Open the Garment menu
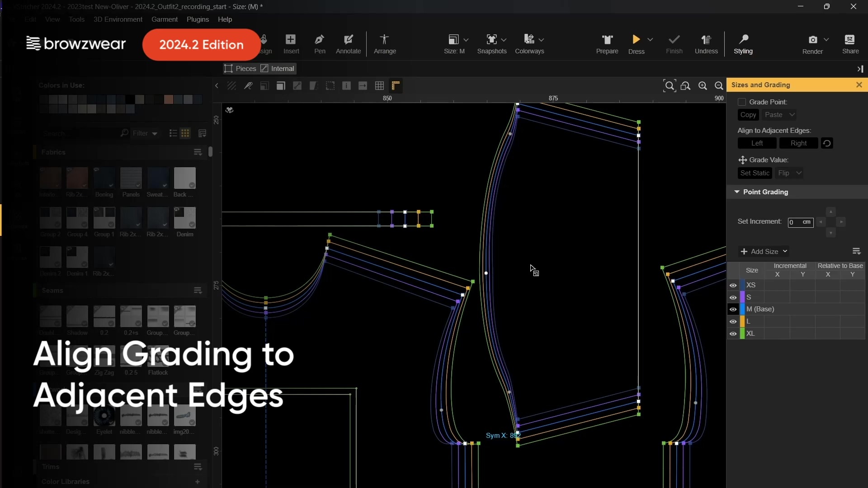Image resolution: width=868 pixels, height=488 pixels. (164, 19)
